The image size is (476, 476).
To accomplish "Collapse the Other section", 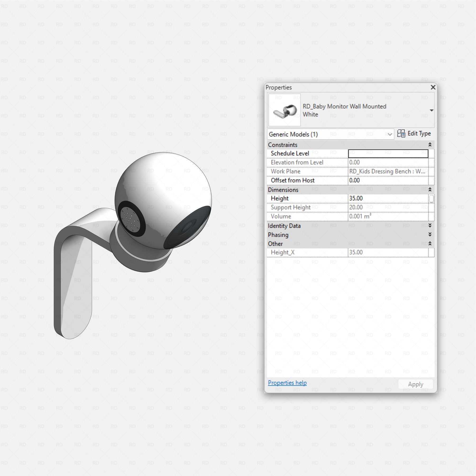I will [x=430, y=244].
